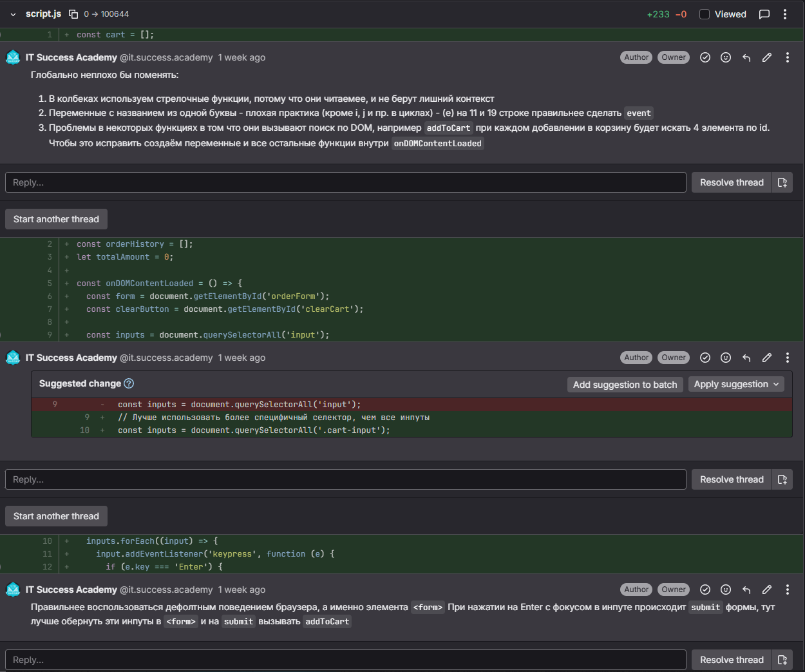The height and width of the screenshot is (672, 805).
Task: Resolve the first comment via checkmark icon
Action: pyautogui.click(x=705, y=57)
